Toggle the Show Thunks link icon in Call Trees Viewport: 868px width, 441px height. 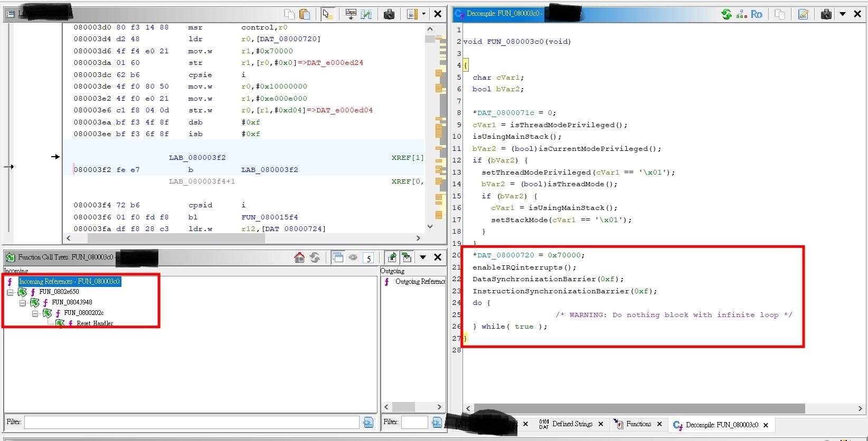(x=353, y=257)
